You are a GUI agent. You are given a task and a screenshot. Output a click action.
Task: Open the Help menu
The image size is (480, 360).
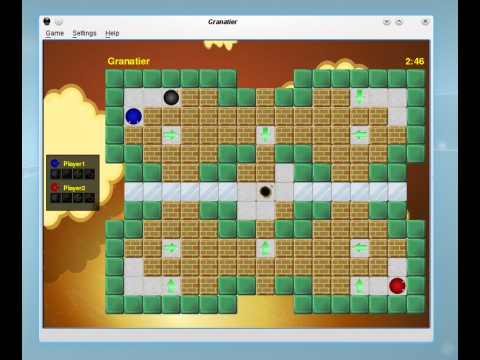(x=112, y=33)
